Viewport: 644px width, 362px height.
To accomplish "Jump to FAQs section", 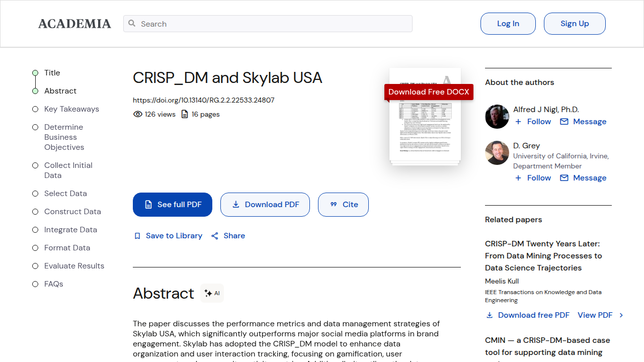I will click(x=53, y=284).
